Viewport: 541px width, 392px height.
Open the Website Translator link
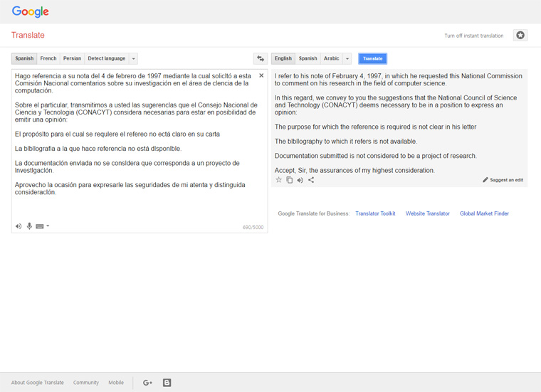(428, 213)
